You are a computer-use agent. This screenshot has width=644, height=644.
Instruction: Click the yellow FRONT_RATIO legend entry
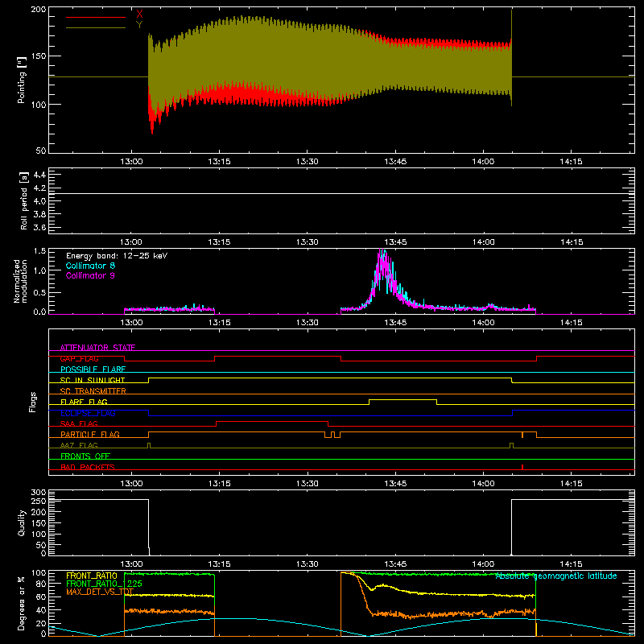[x=92, y=576]
